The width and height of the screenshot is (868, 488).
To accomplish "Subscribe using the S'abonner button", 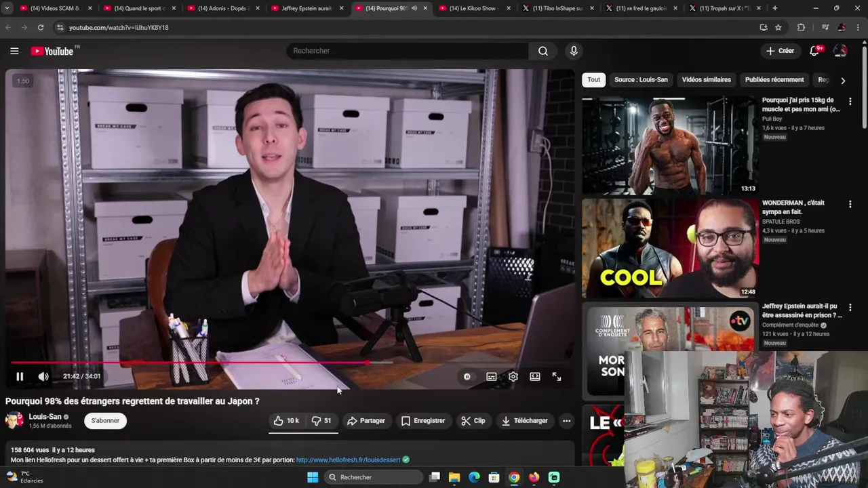I will 105,421.
